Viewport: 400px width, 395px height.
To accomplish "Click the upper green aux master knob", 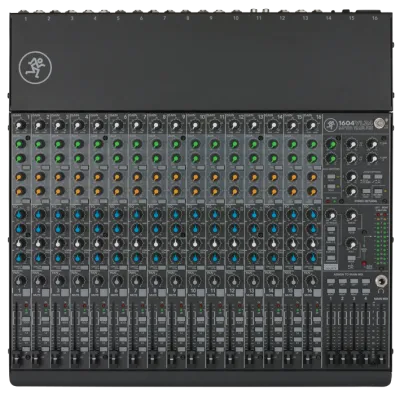I will [331, 144].
